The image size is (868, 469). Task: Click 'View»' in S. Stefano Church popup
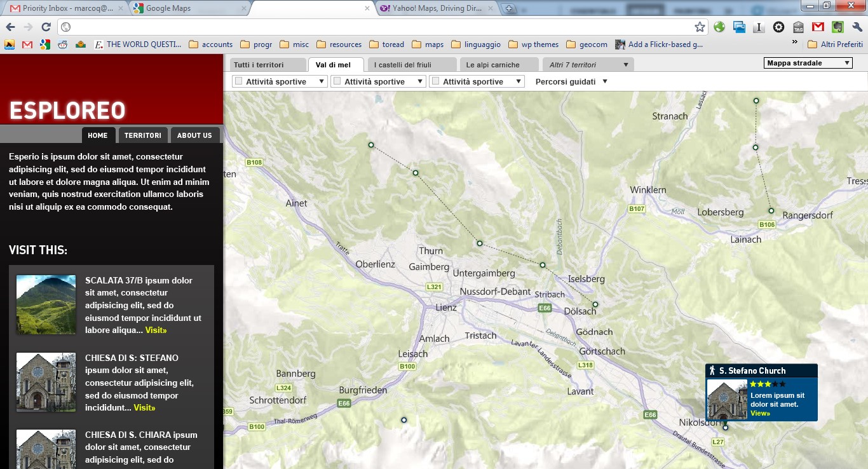click(760, 413)
